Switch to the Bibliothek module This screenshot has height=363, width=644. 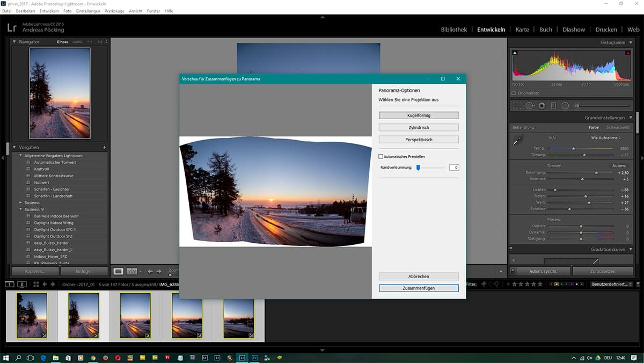(454, 30)
